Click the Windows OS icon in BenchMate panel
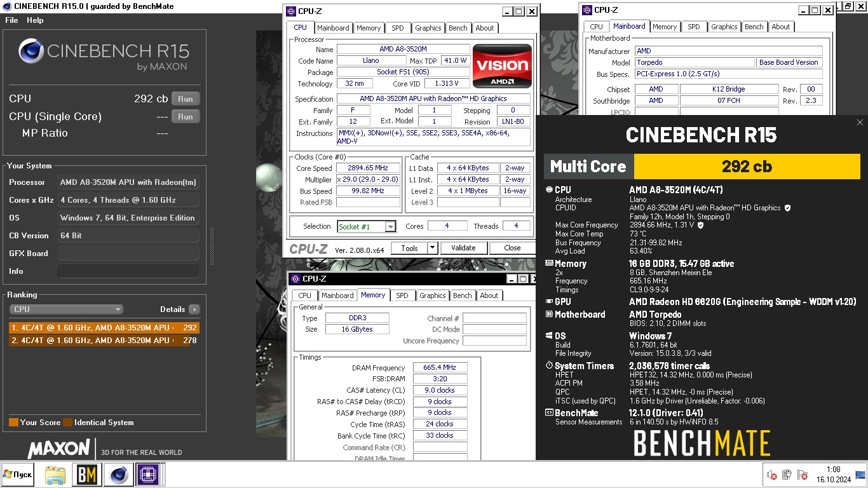Screen dimensions: 868x488 549,335
